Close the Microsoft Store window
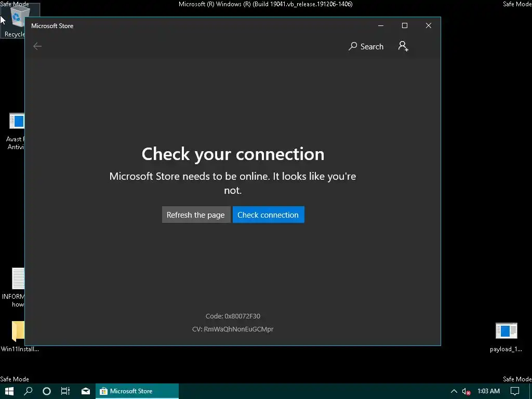Screen dimensions: 532x399 (429, 26)
